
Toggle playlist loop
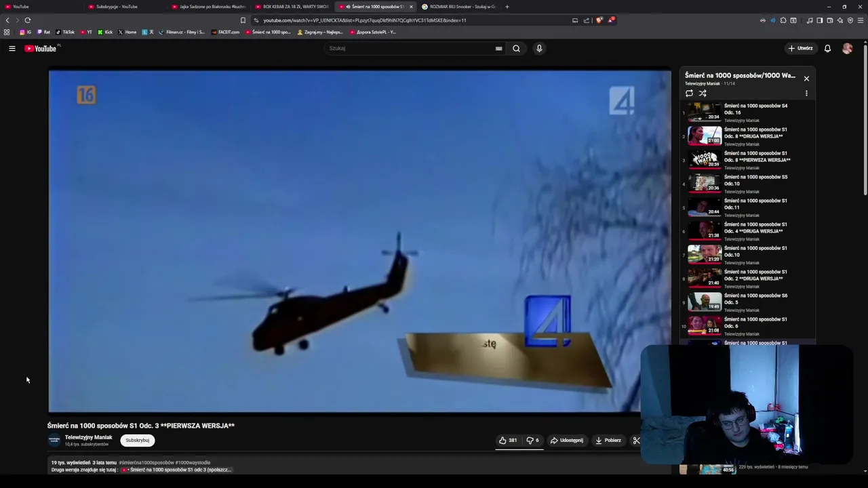tap(689, 94)
